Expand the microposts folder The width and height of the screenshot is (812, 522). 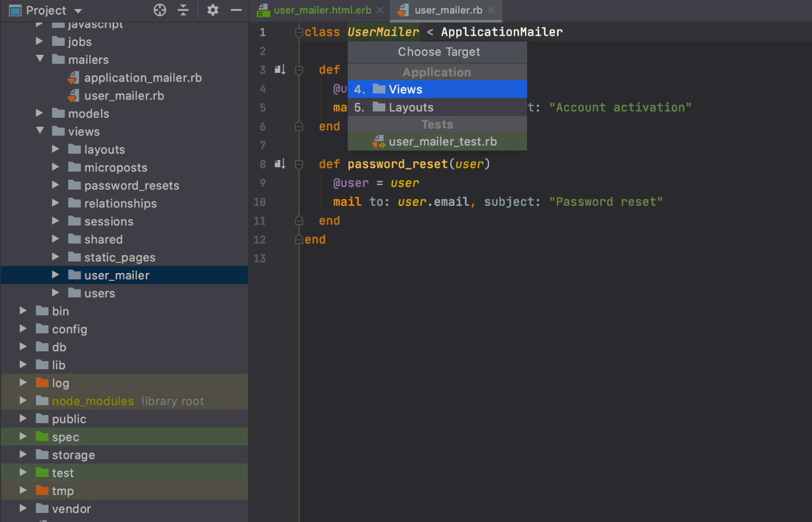pyautogui.click(x=56, y=167)
